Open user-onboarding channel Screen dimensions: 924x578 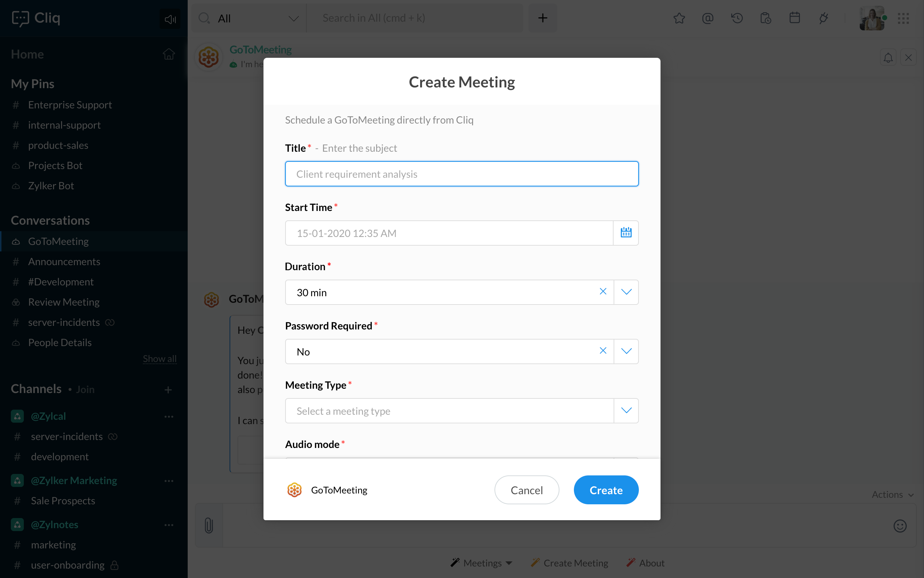click(x=67, y=565)
